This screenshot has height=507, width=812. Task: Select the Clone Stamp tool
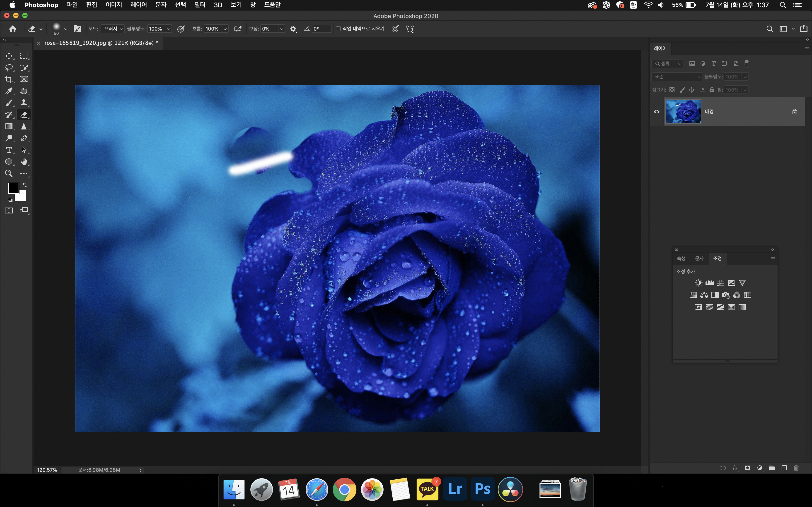point(24,103)
